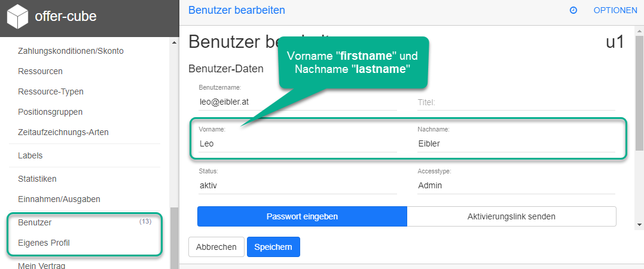Select Labels in sidebar
Image resolution: width=644 pixels, height=269 pixels.
coord(30,155)
